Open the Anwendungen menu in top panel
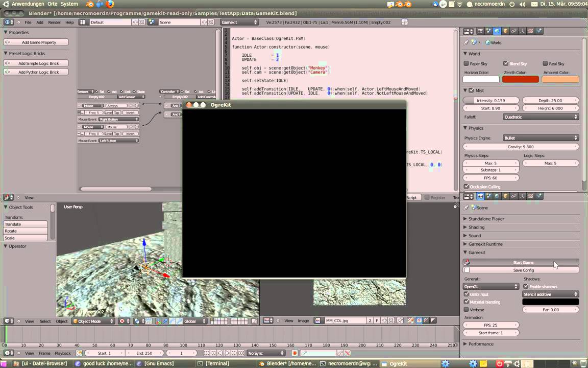 (x=28, y=4)
